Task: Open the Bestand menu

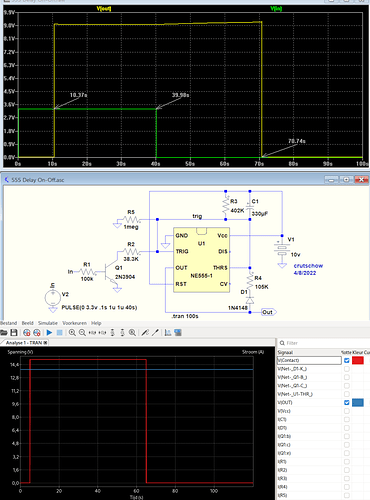Action: point(8,323)
